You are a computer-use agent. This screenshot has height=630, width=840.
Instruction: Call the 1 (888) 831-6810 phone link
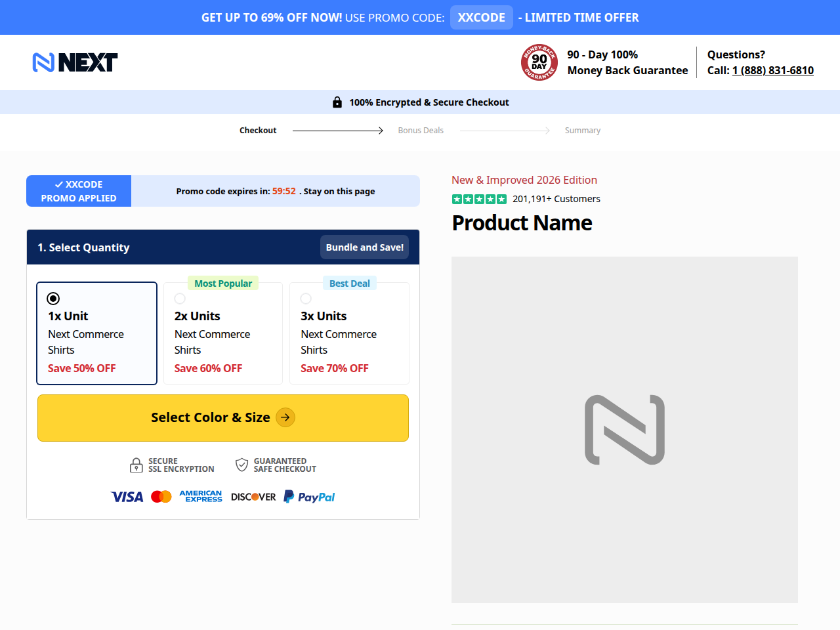tap(773, 70)
